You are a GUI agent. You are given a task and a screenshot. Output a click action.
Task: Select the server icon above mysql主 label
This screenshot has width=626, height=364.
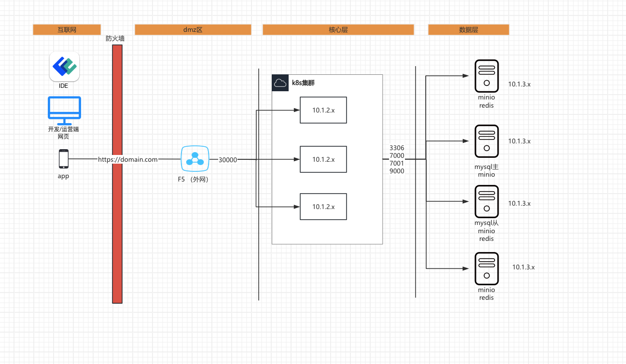[x=487, y=141]
